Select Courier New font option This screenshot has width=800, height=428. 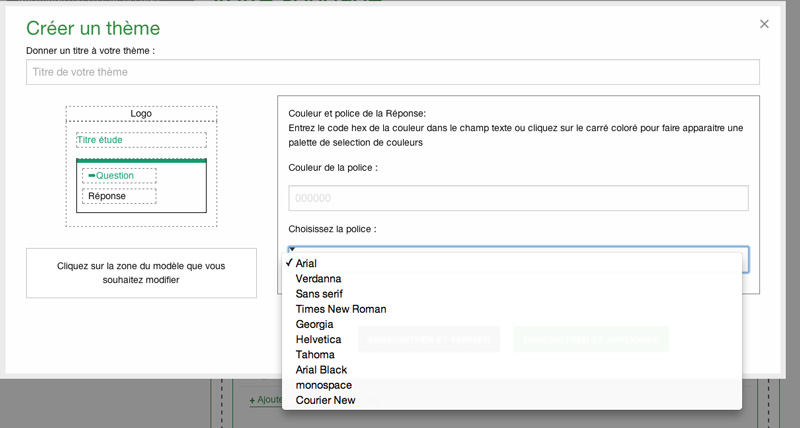pos(325,400)
